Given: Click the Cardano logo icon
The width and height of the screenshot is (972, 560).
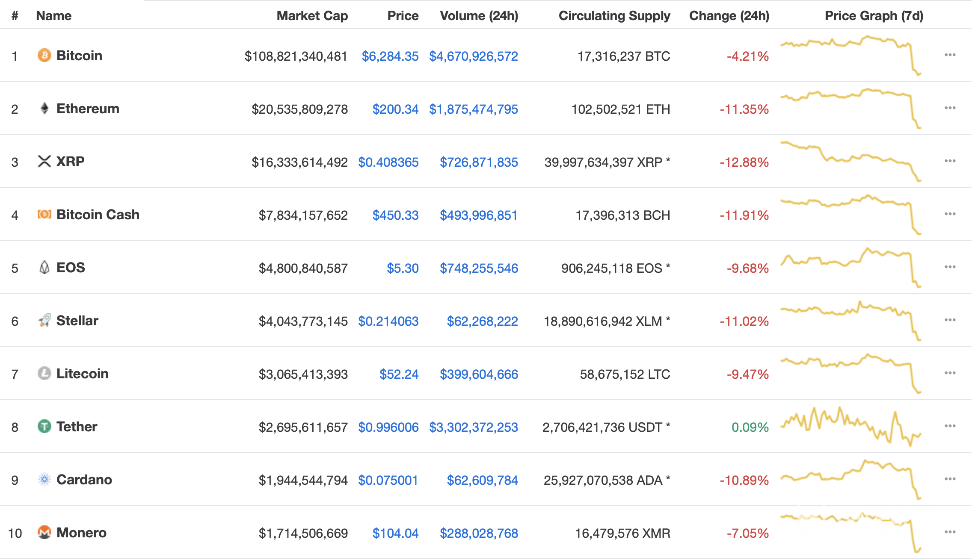Looking at the screenshot, I should coord(44,479).
